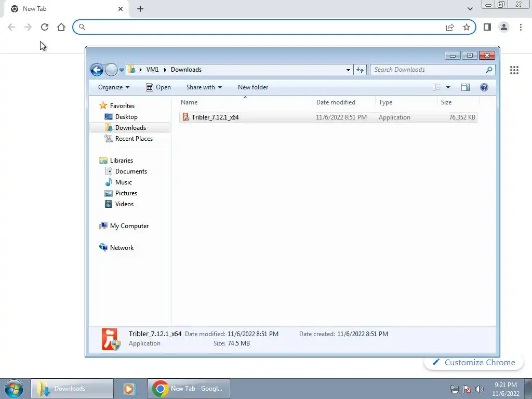Click VM1 in the address breadcrumb
532x399 pixels.
coord(152,70)
